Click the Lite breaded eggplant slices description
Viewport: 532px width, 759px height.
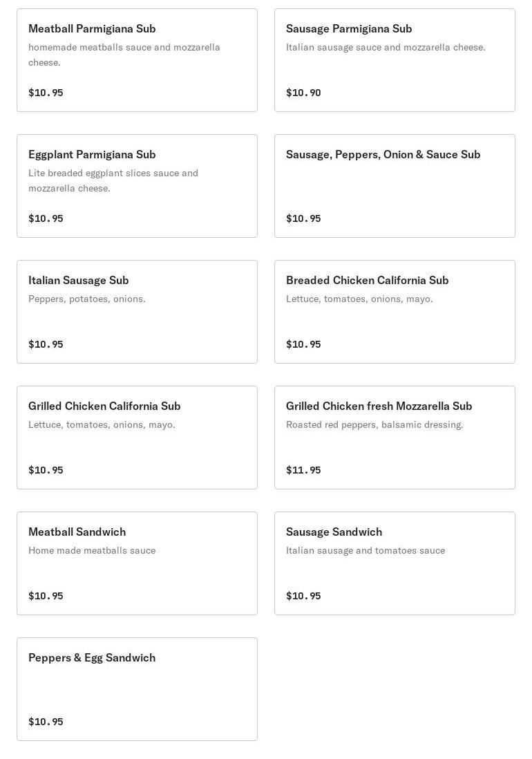pyautogui.click(x=113, y=180)
